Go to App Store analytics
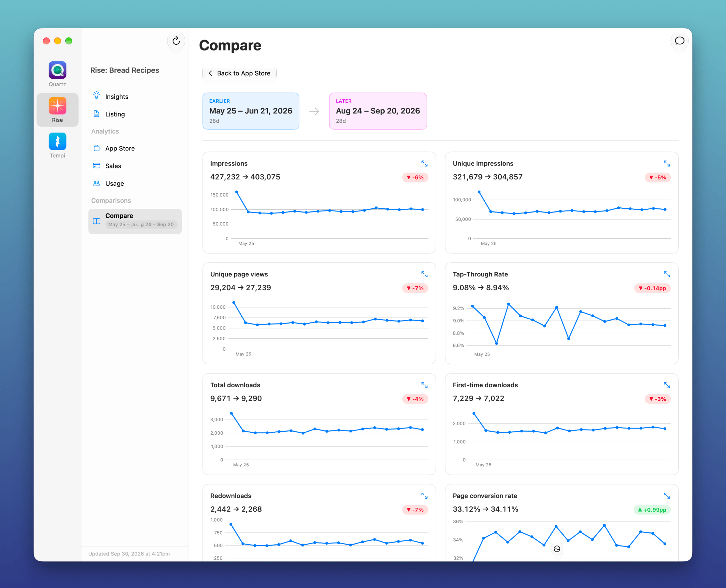726x588 pixels. 135,148
